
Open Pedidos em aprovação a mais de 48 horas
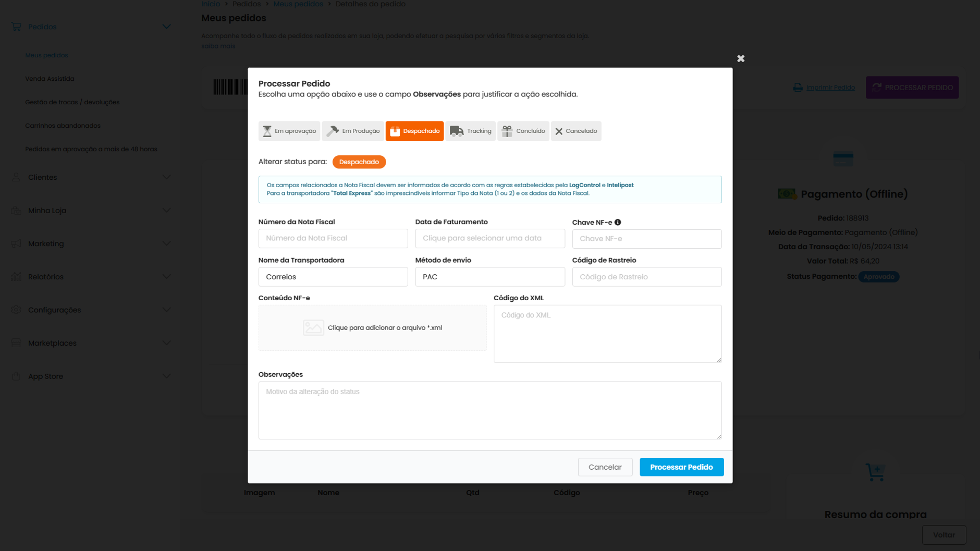point(91,149)
